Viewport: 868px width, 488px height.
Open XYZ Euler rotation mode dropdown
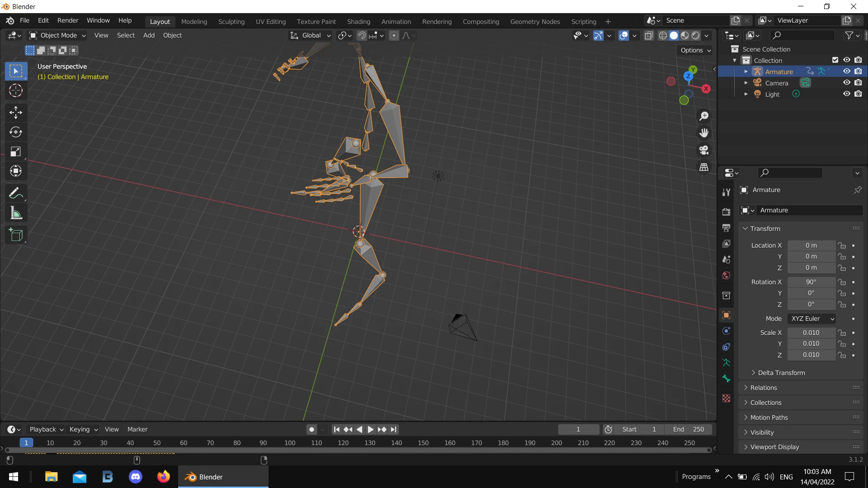point(811,319)
